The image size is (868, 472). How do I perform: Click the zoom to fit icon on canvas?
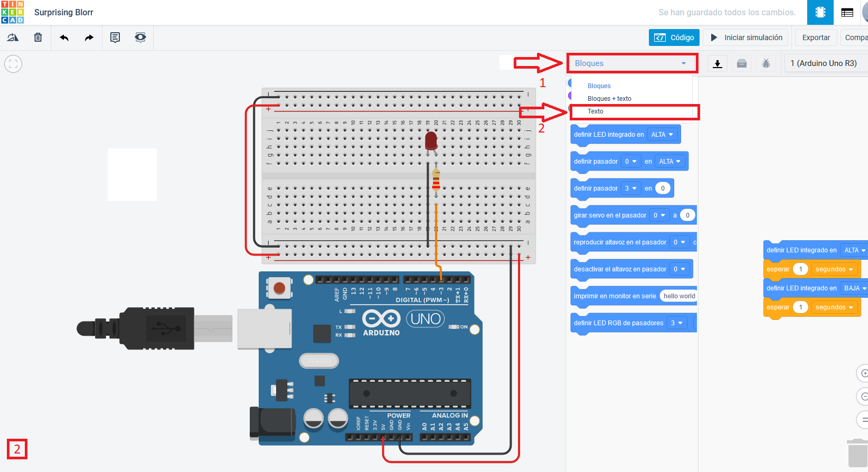point(13,64)
